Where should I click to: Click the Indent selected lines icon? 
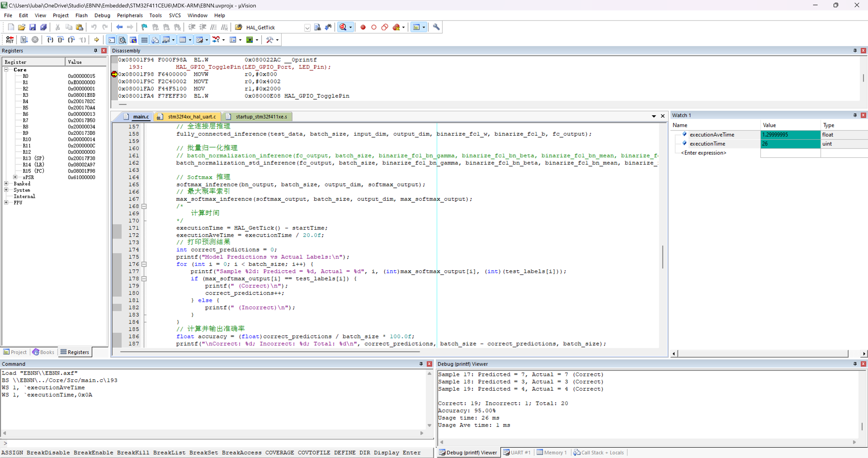click(192, 27)
